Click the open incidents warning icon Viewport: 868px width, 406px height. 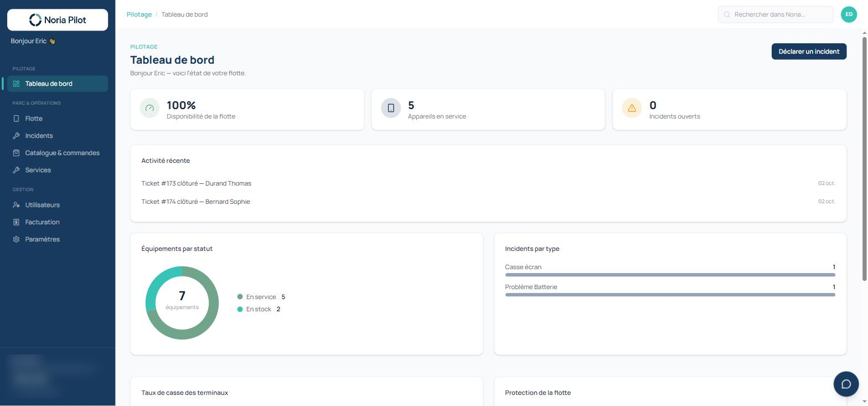point(632,108)
